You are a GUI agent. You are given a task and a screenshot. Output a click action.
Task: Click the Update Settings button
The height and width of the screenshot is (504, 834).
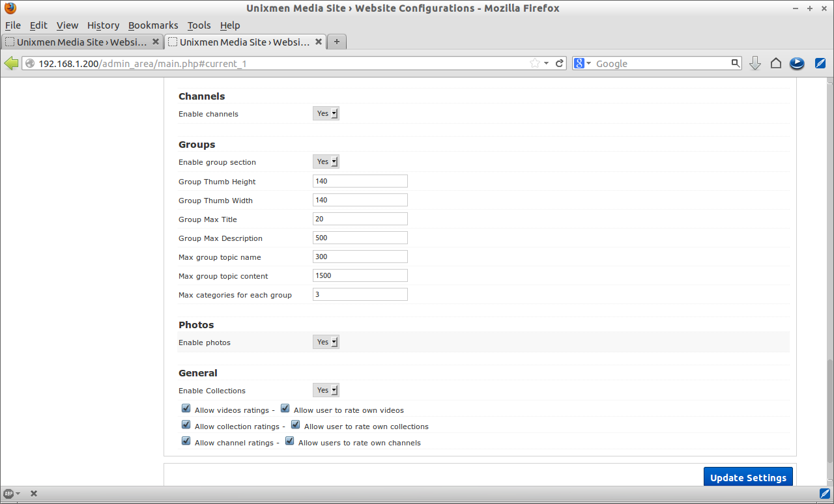click(x=748, y=477)
